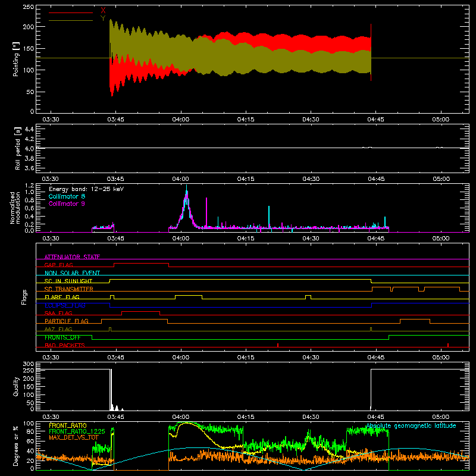Click the SC_TRANSMITTER flag label
Viewport: 476px width, 476px height.
tap(68, 289)
